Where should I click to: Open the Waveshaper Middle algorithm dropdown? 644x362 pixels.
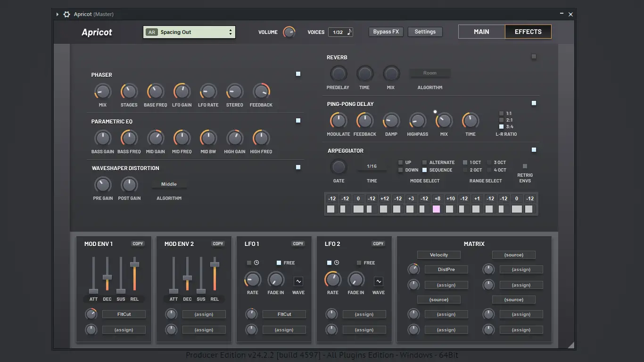[169, 184]
